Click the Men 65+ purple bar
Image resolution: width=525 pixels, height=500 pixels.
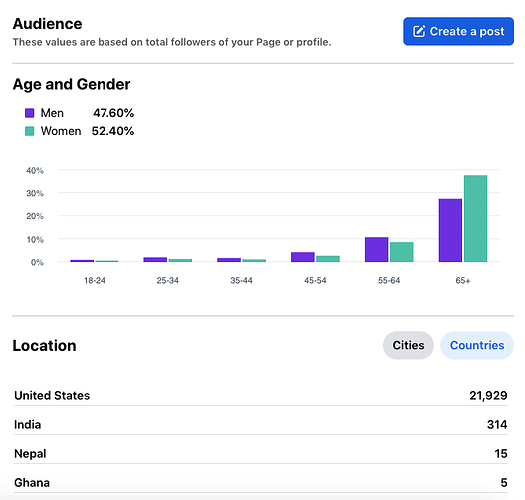tap(450, 230)
